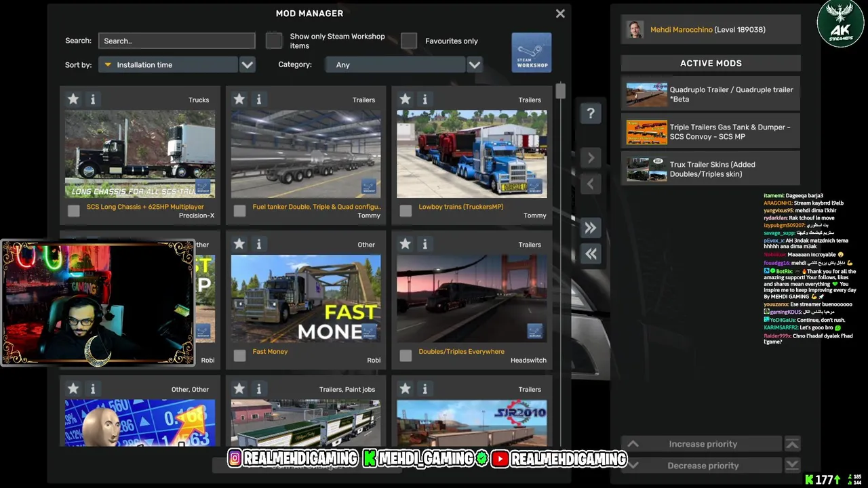Favourite the Doubles/Triples Everywhere mod star
Viewport: 868px width, 488px height.
[406, 244]
